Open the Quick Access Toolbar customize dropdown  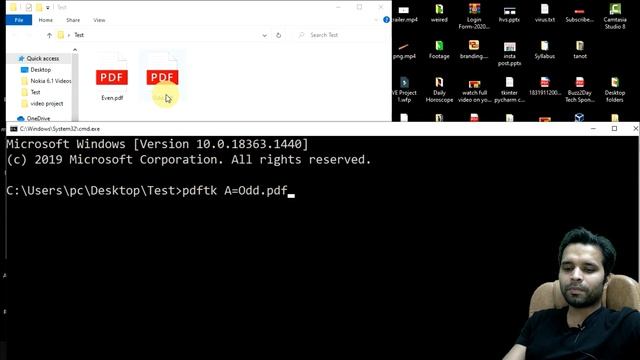48,8
